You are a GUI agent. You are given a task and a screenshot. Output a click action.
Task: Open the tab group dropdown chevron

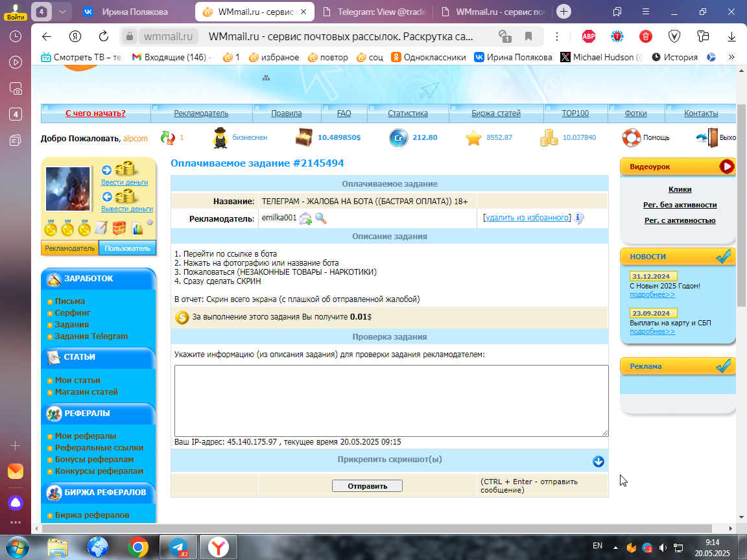click(62, 12)
